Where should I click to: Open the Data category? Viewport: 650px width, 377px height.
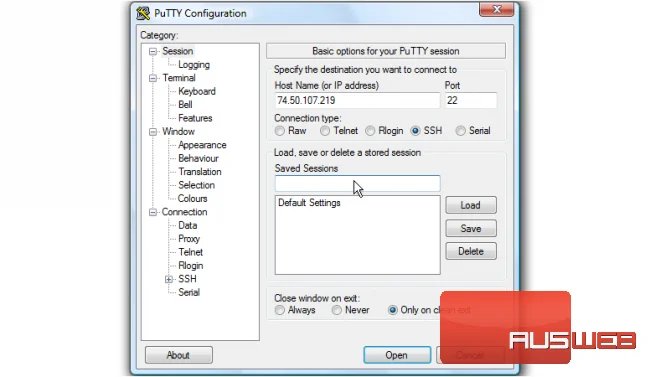pyautogui.click(x=187, y=225)
